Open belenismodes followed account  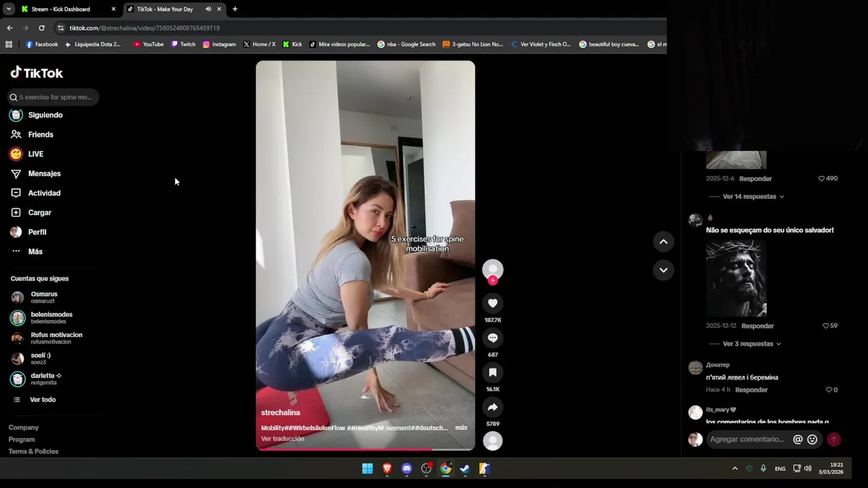[51, 318]
